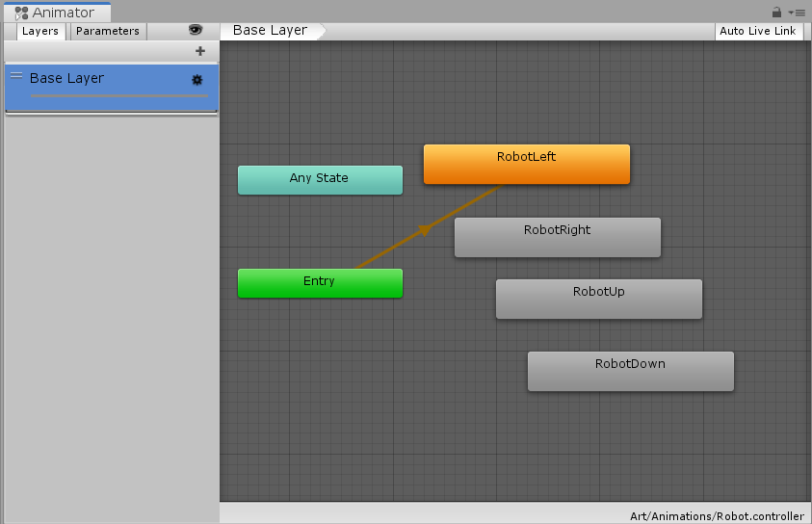The width and height of the screenshot is (812, 524).
Task: Click the lock icon to lock Animator
Action: pyautogui.click(x=776, y=13)
